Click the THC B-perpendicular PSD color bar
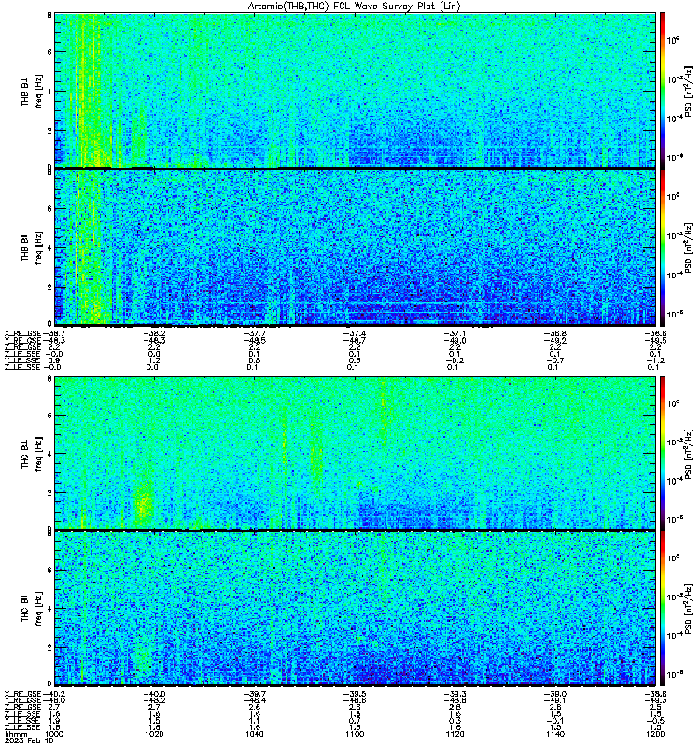700x747 pixels. (x=663, y=453)
